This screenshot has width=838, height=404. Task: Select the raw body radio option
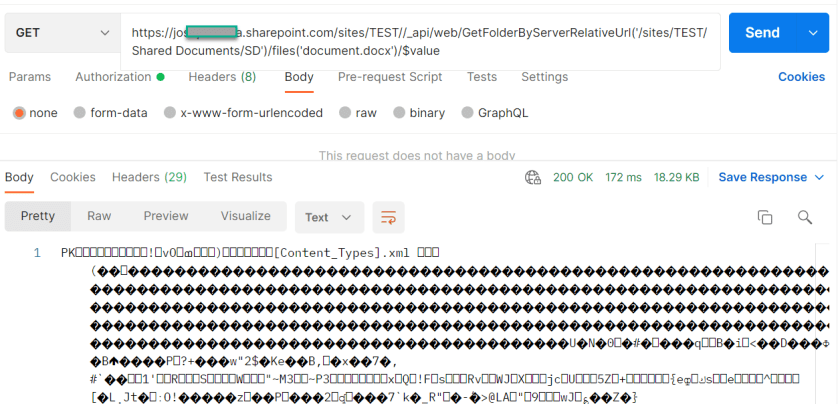pos(345,113)
